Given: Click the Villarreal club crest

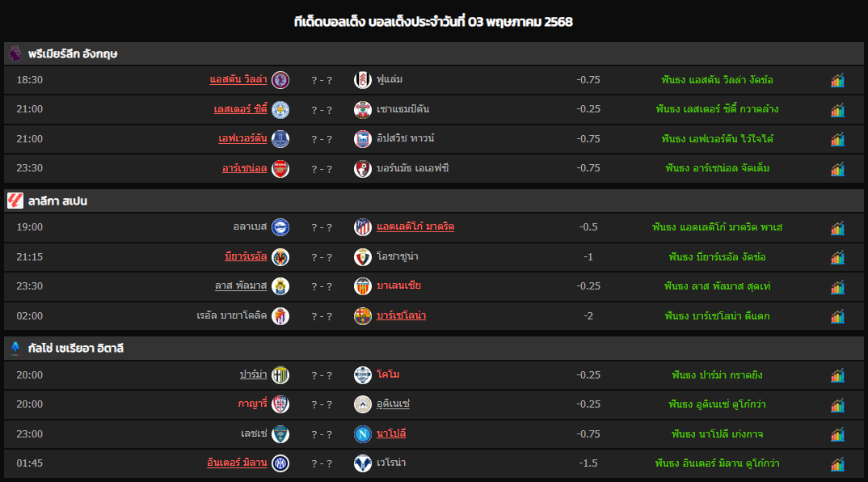Looking at the screenshot, I should click(280, 257).
